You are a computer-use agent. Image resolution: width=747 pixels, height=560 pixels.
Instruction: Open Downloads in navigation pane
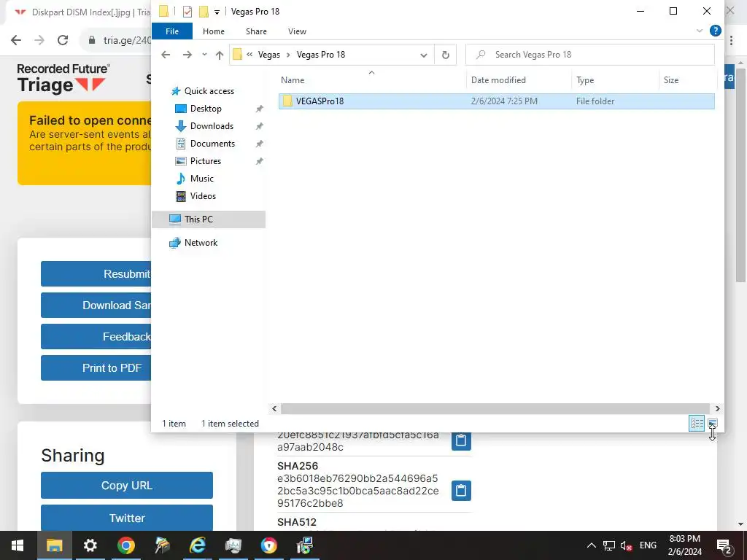click(x=212, y=126)
